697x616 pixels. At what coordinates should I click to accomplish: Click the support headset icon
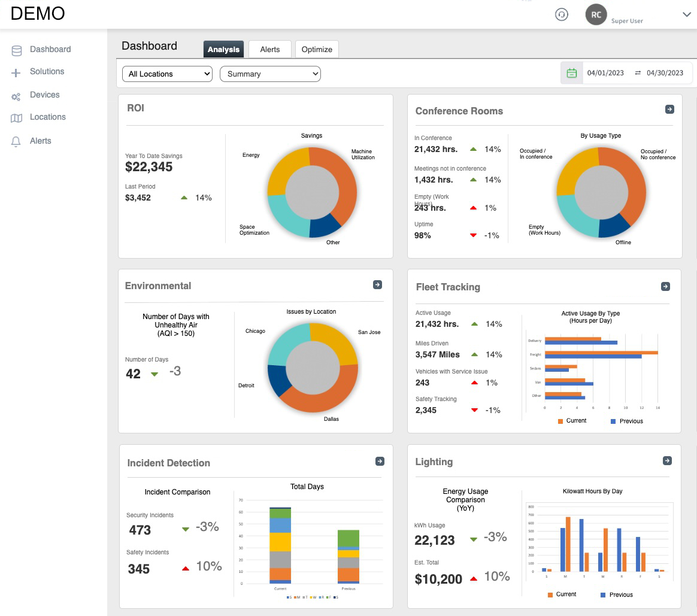(x=562, y=14)
